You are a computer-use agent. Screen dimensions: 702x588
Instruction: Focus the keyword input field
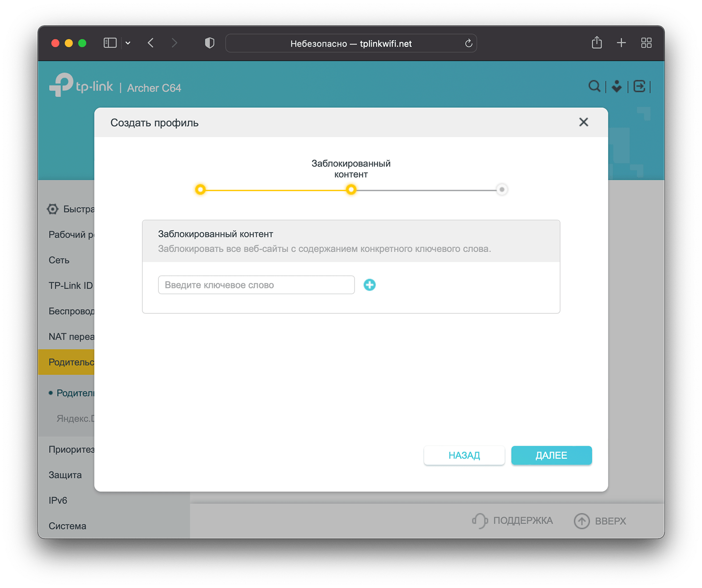click(x=256, y=285)
